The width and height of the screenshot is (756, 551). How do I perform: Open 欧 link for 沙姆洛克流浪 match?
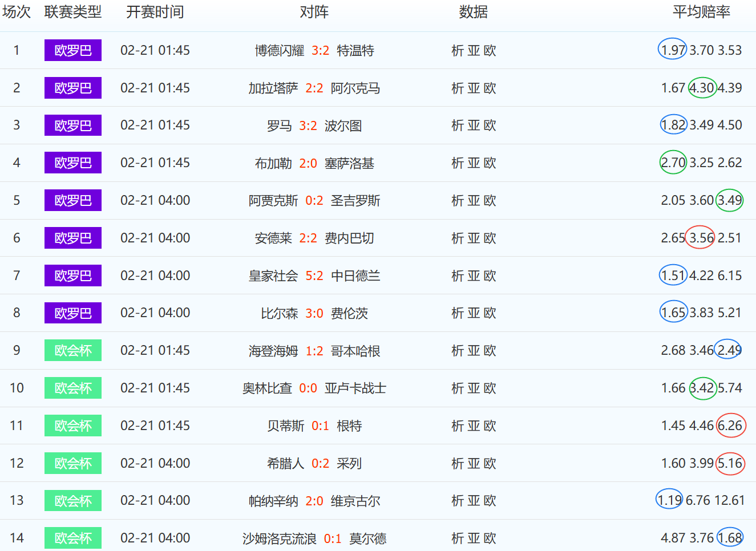click(x=490, y=538)
